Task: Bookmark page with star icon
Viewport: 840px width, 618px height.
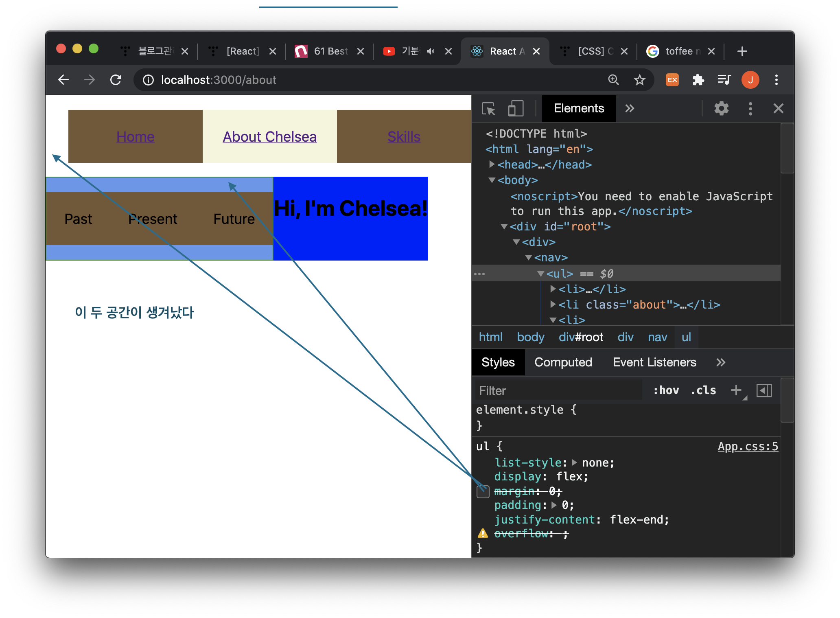Action: click(639, 80)
